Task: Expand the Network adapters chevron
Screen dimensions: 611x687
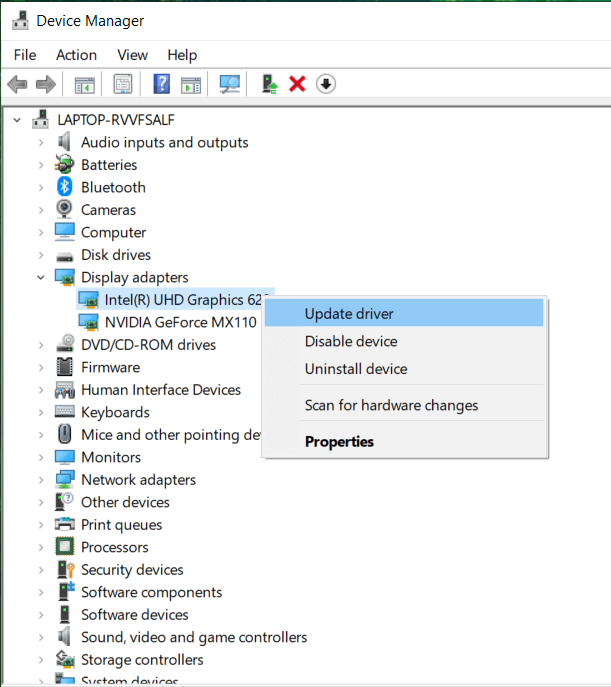Action: (41, 480)
